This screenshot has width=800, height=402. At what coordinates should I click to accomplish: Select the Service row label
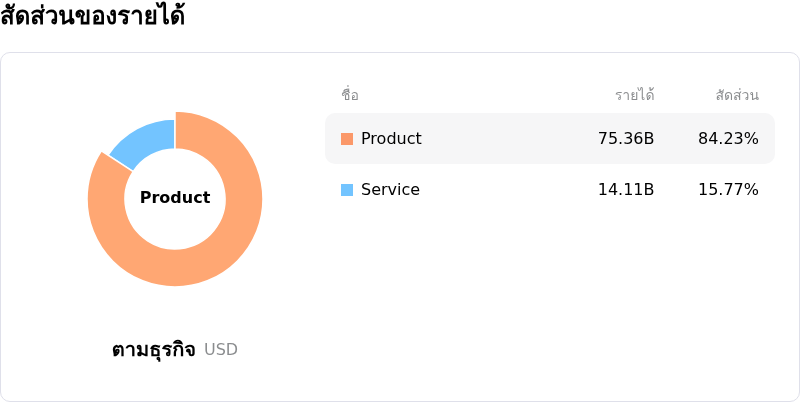pyautogui.click(x=390, y=189)
